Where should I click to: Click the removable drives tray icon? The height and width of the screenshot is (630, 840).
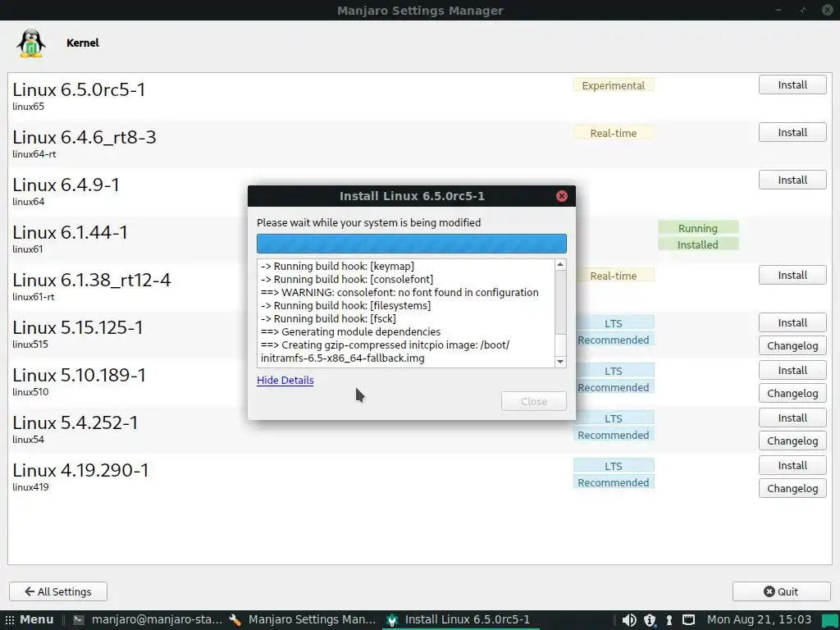(x=669, y=620)
